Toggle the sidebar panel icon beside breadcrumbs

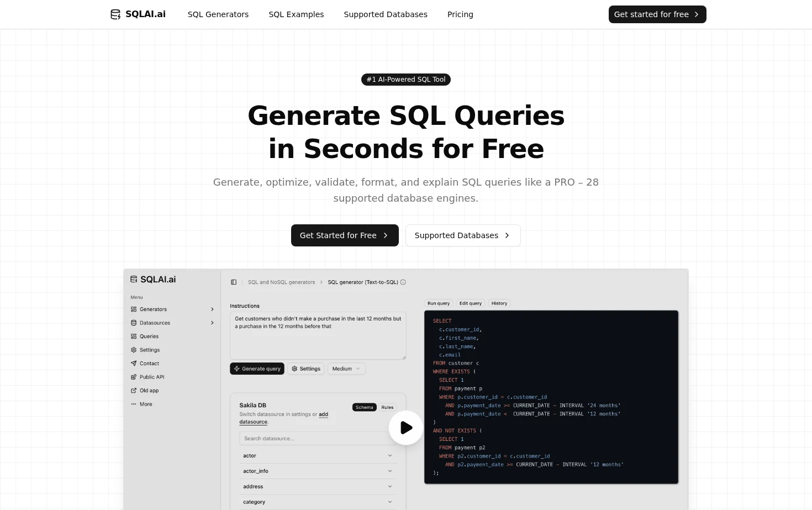pos(234,282)
